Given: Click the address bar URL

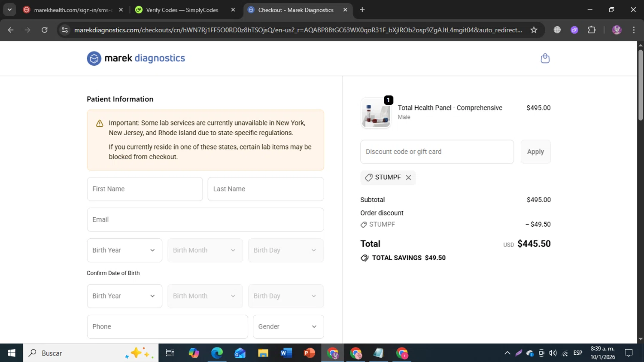Looking at the screenshot, I should click(298, 30).
